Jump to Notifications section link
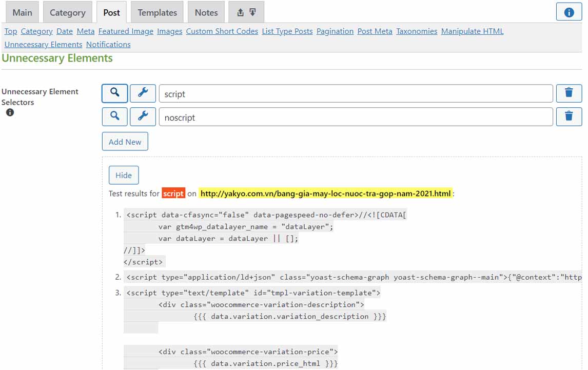 (x=108, y=44)
